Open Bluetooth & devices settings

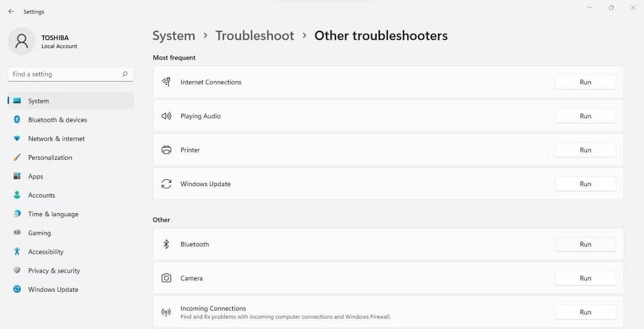[57, 120]
